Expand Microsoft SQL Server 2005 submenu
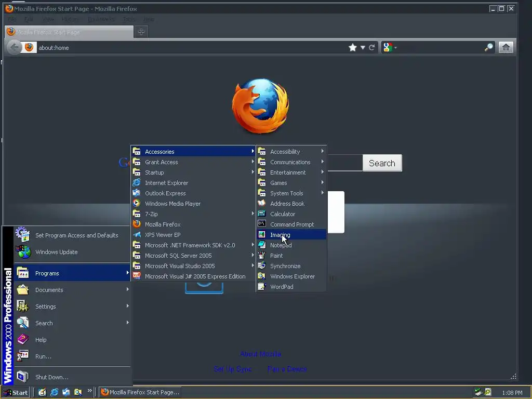The width and height of the screenshot is (532, 399). (x=193, y=256)
